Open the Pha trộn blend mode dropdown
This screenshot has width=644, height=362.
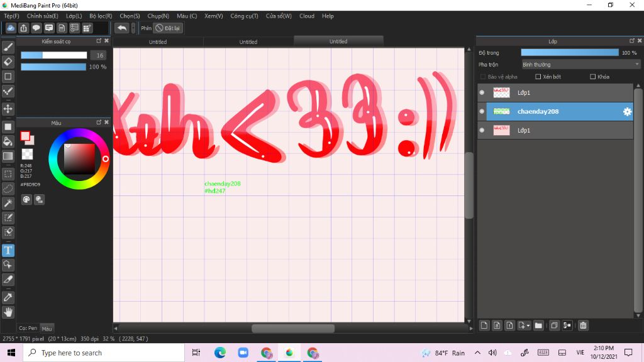point(580,65)
